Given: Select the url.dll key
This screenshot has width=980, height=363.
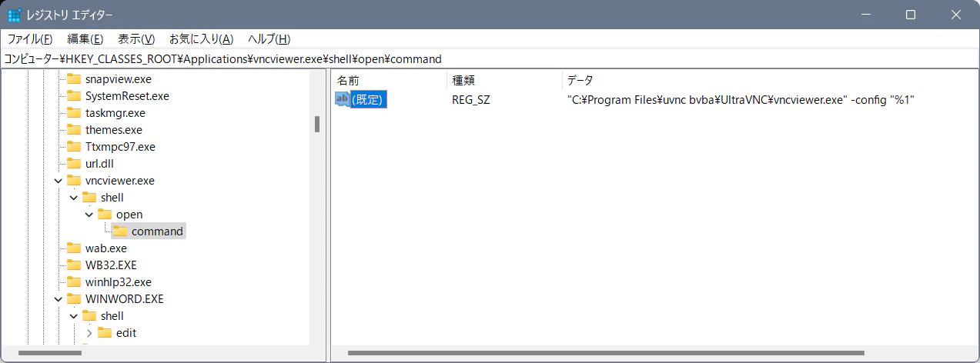Looking at the screenshot, I should (99, 164).
